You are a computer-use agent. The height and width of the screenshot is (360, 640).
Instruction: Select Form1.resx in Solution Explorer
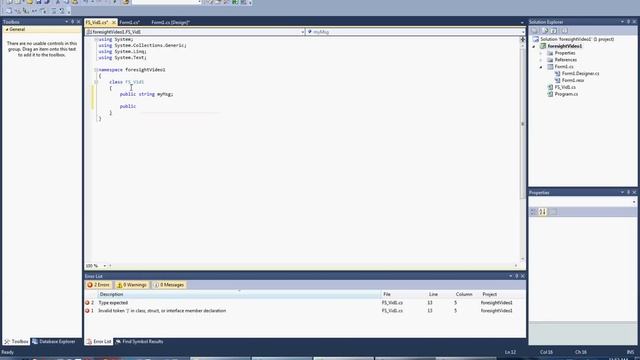tap(573, 80)
